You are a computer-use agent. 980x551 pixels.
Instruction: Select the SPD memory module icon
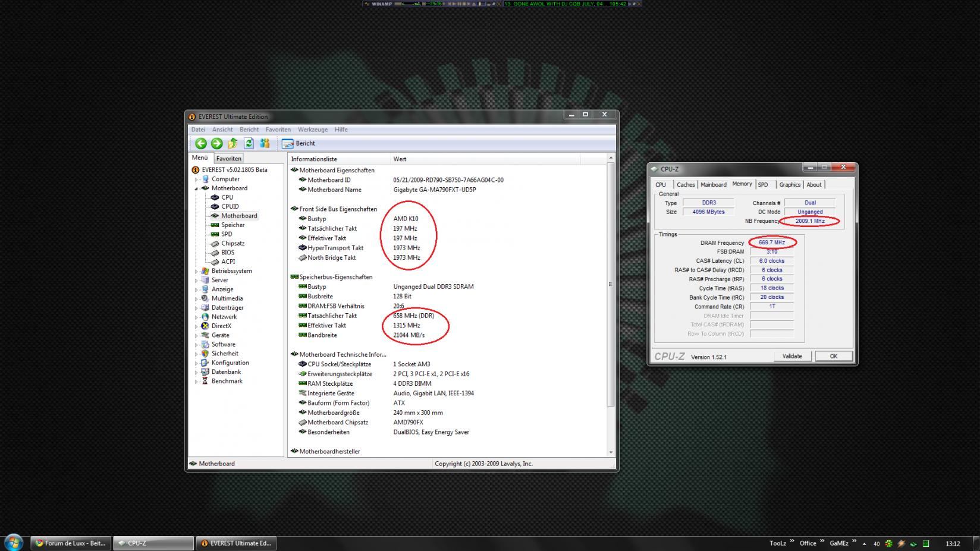point(215,234)
